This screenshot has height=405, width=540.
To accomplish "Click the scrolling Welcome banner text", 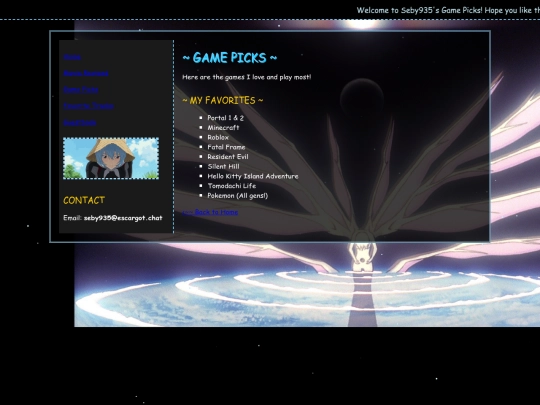I will pyautogui.click(x=448, y=10).
